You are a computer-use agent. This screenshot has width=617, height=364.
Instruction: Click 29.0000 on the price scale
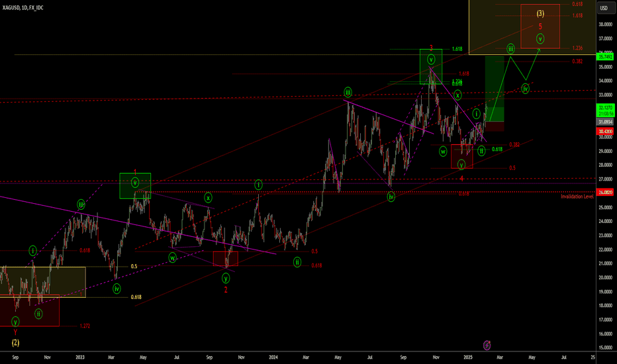606,151
